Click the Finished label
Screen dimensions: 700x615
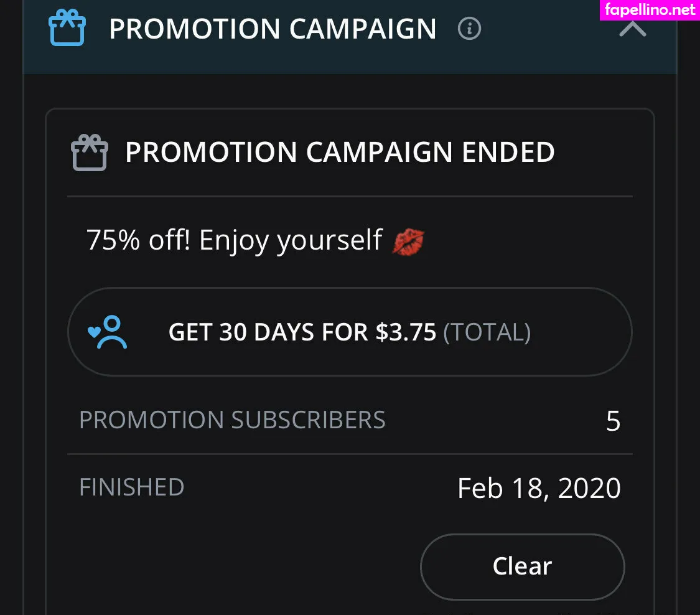tap(131, 487)
